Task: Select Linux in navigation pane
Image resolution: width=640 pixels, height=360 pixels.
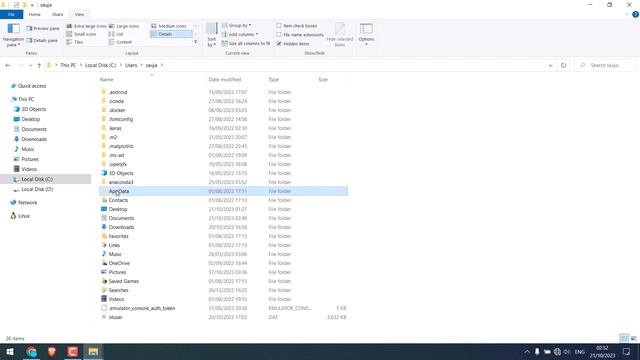Action: 24,216
